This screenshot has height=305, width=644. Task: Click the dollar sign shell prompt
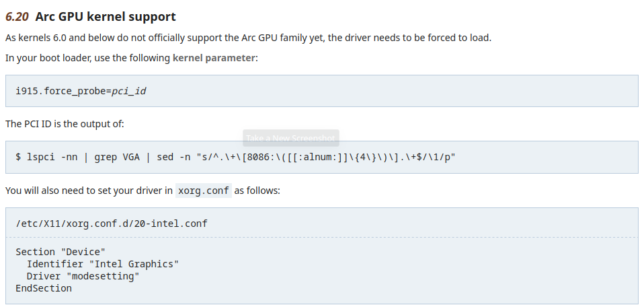click(x=18, y=157)
